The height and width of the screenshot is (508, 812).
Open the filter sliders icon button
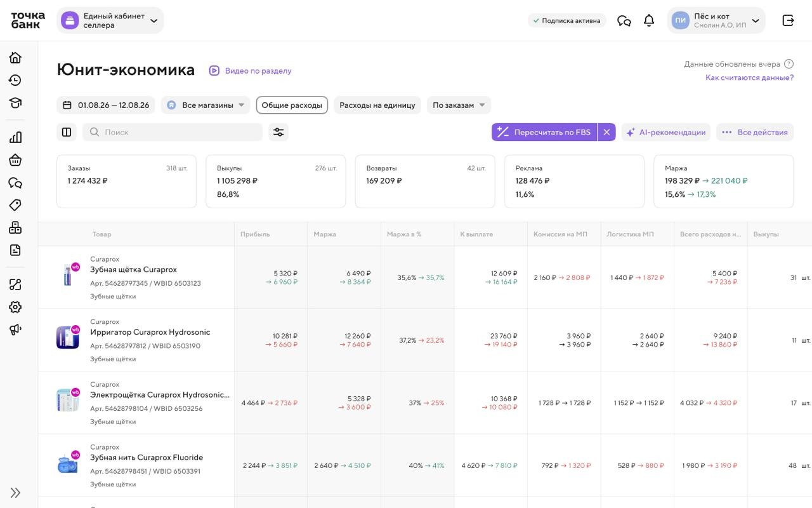[x=278, y=132]
